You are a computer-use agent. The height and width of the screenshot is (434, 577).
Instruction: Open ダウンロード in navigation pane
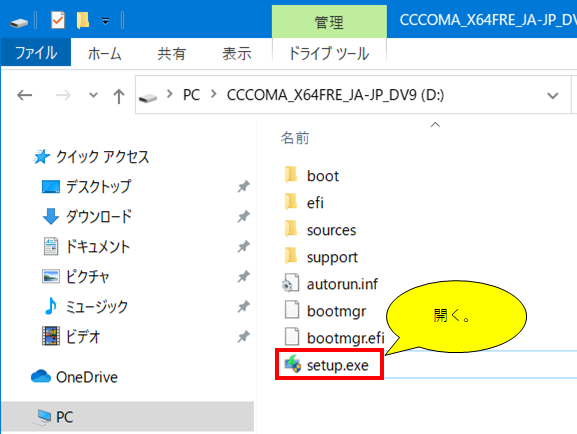tap(99, 216)
